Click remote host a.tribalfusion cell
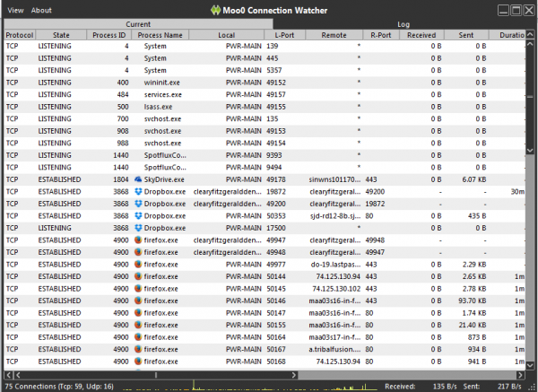Viewport: 538px width, 392px height. [x=334, y=350]
